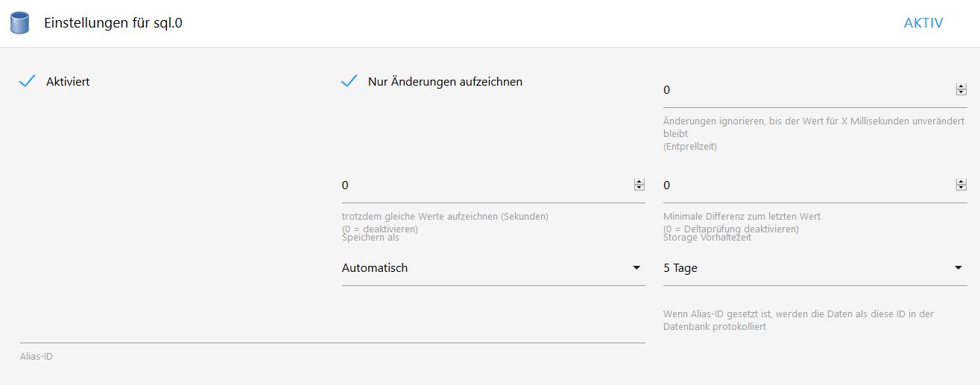Click the '5 Tage' retention value
Viewport: 980px width, 385px height.
(x=680, y=268)
